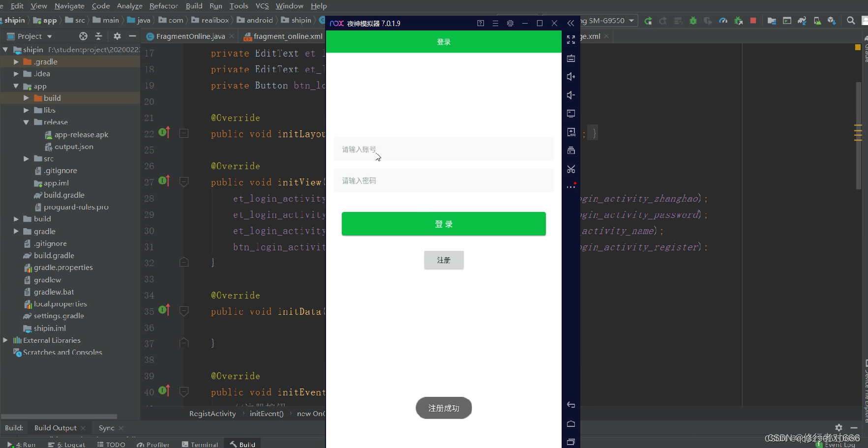The image size is (868, 448).
Task: Open Nox more tools three-dots icon
Action: (x=571, y=186)
